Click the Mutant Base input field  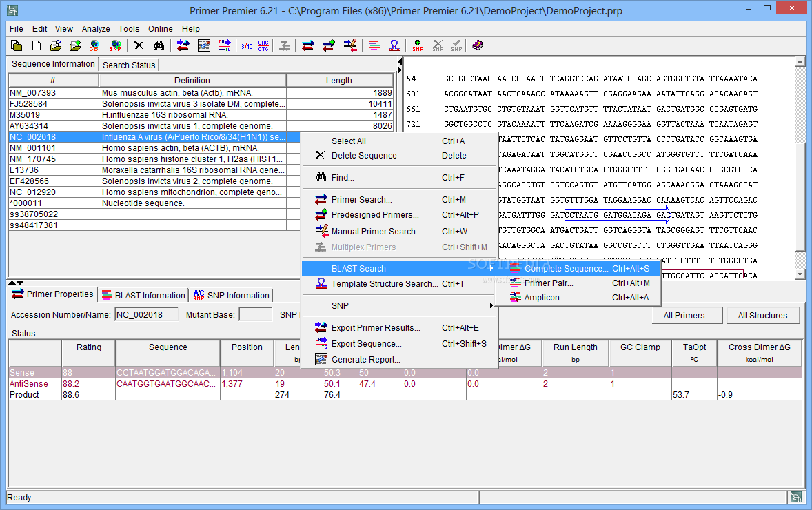pyautogui.click(x=255, y=315)
